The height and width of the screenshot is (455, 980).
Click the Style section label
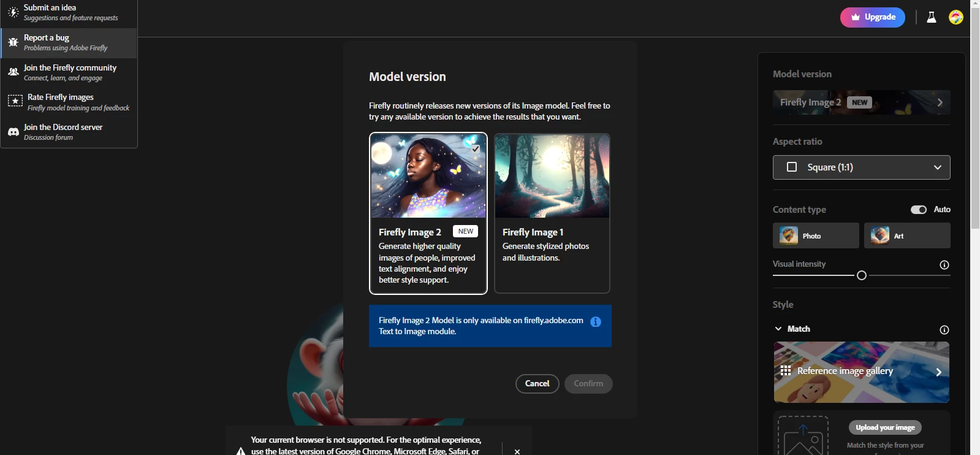(783, 305)
